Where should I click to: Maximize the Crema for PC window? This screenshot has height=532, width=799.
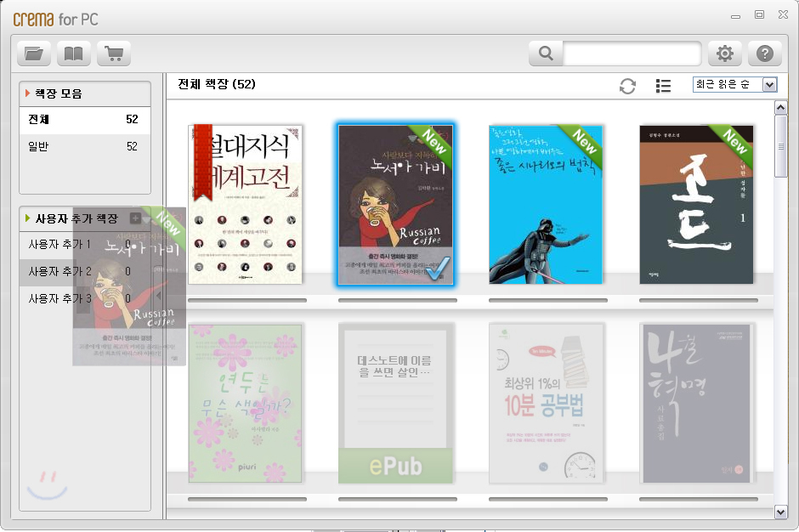759,14
